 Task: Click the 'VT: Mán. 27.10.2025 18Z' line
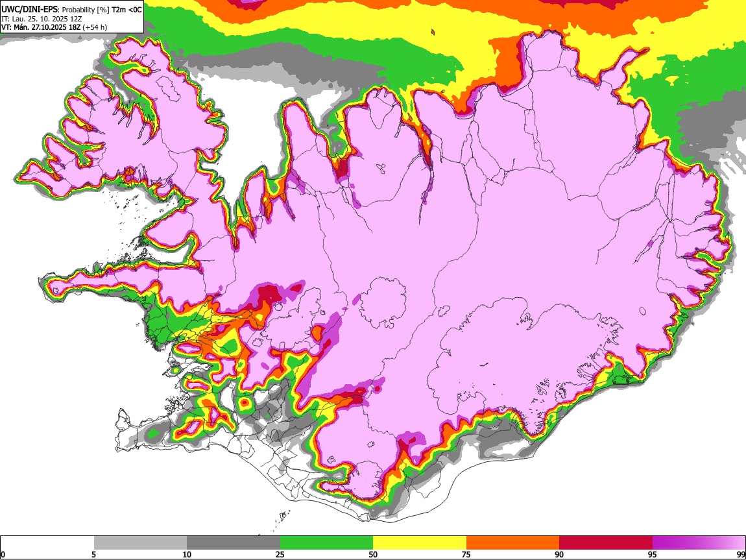pyautogui.click(x=41, y=27)
